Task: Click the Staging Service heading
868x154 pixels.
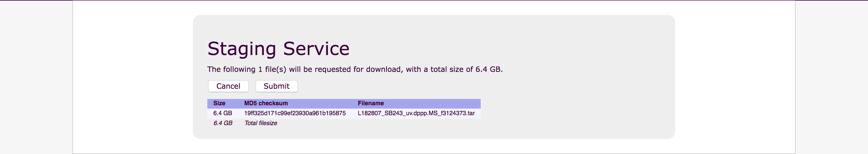Action: point(278,48)
